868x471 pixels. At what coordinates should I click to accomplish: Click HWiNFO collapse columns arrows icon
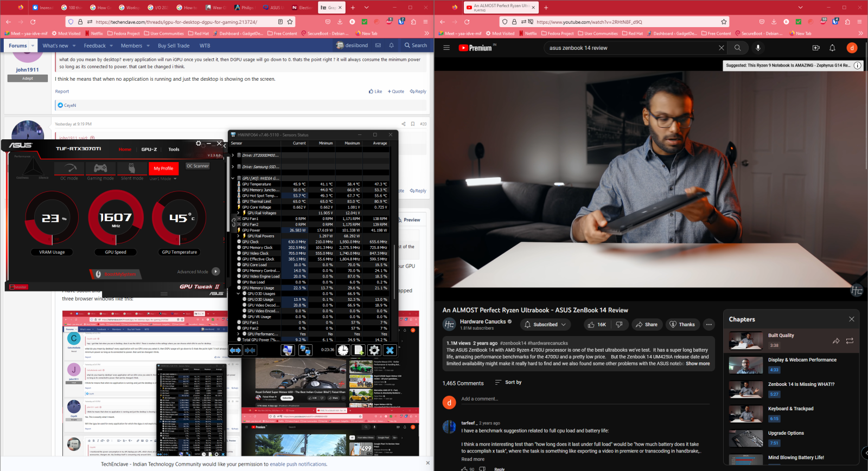point(250,350)
